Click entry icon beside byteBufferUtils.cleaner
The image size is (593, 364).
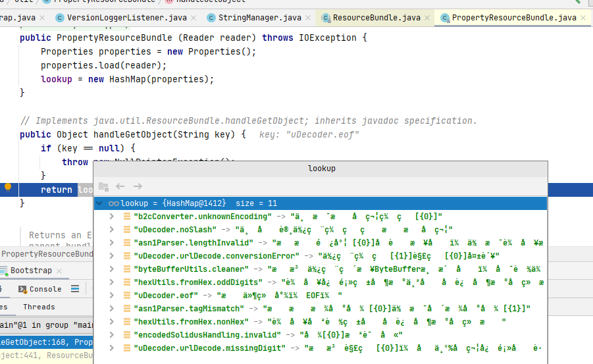pyautogui.click(x=127, y=269)
